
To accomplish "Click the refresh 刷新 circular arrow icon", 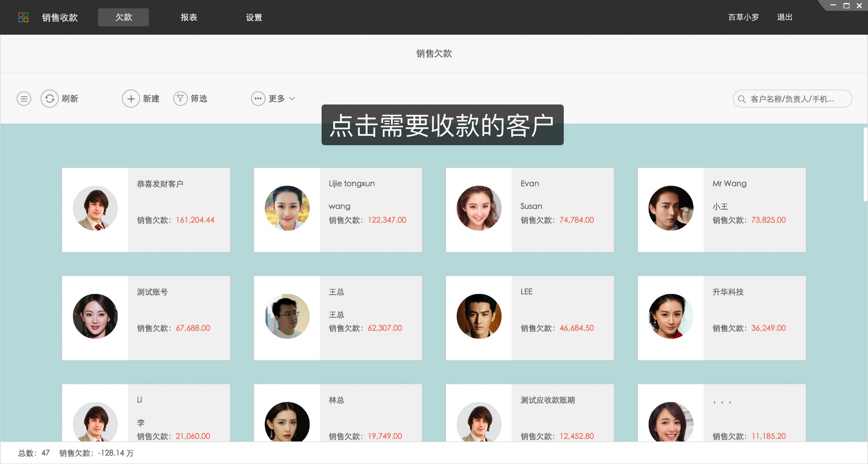I will pyautogui.click(x=49, y=98).
